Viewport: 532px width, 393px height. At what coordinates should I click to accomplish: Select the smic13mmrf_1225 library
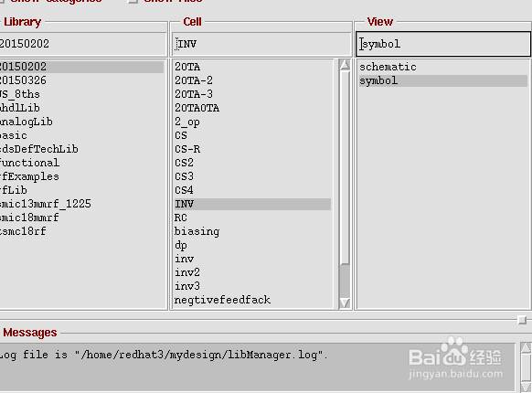[46, 204]
